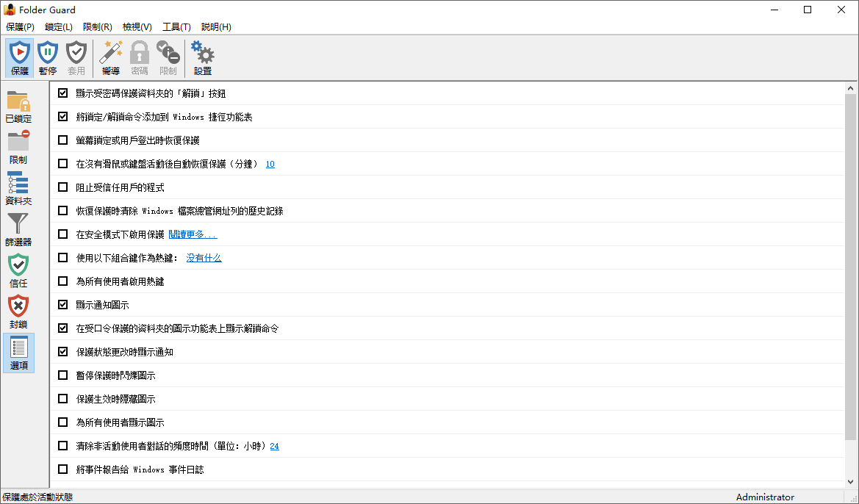Uncheck the 顯示通知圖示 checkbox
Image resolution: width=859 pixels, height=504 pixels.
click(63, 305)
